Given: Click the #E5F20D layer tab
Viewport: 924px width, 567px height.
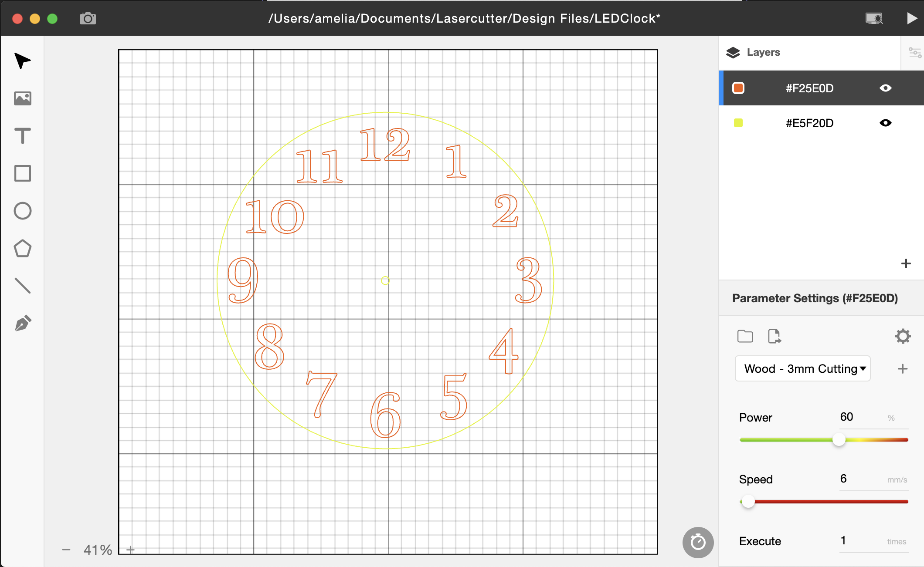Looking at the screenshot, I should coord(810,123).
